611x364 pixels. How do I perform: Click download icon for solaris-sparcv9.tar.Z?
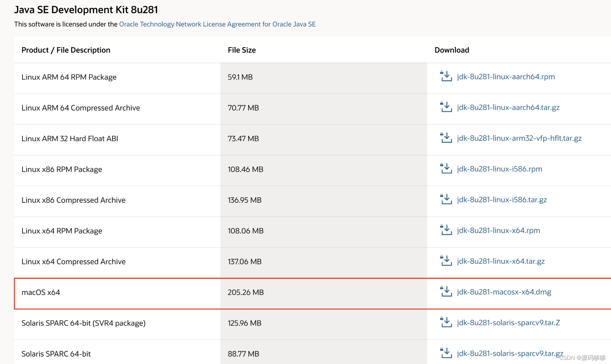tap(446, 322)
